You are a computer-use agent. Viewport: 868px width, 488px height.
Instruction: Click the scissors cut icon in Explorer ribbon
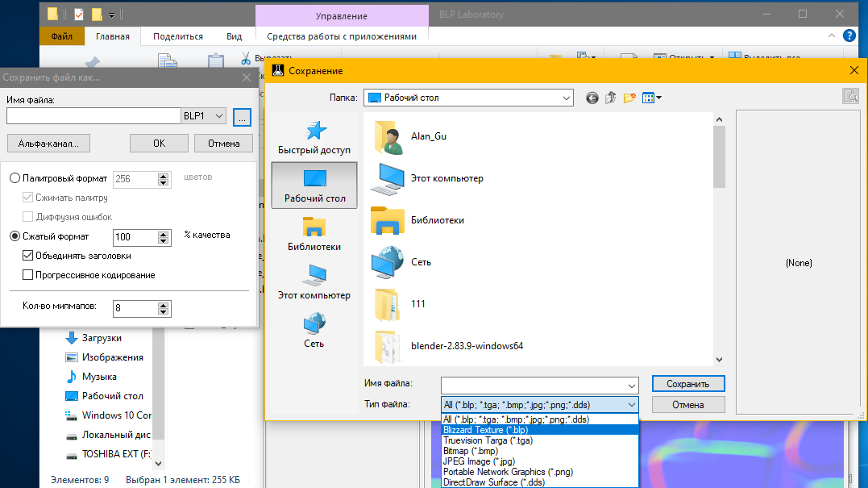pyautogui.click(x=246, y=58)
